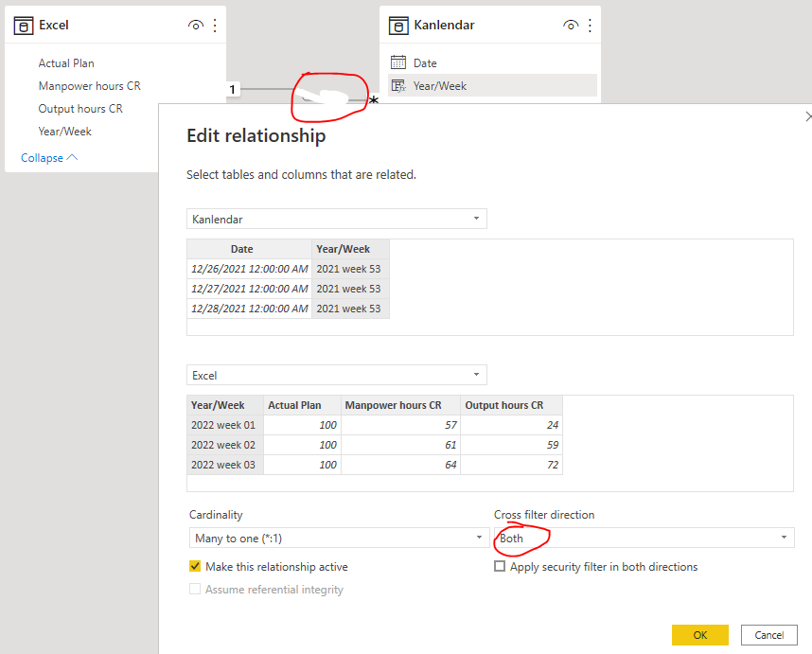Open more options menu on Excel table
The image size is (812, 654).
pyautogui.click(x=215, y=26)
